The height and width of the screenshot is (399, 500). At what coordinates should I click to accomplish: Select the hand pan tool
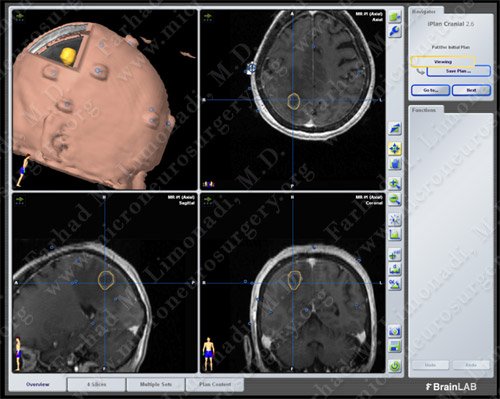click(395, 164)
